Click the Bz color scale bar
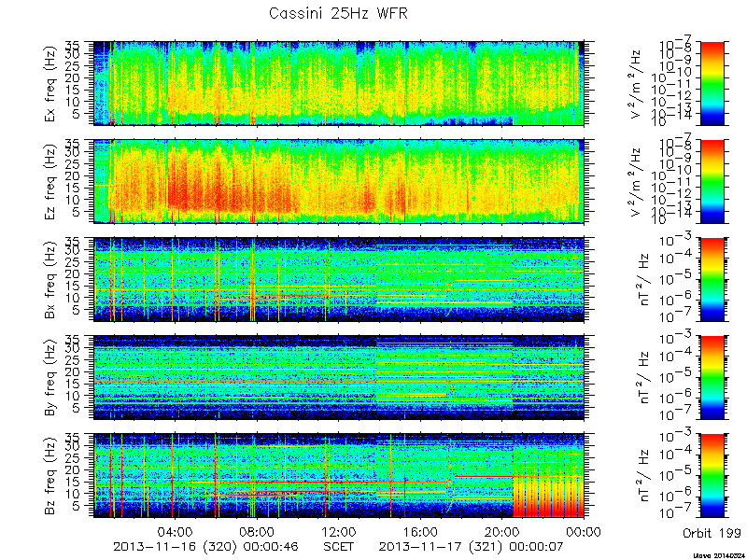The height and width of the screenshot is (560, 747). click(712, 476)
